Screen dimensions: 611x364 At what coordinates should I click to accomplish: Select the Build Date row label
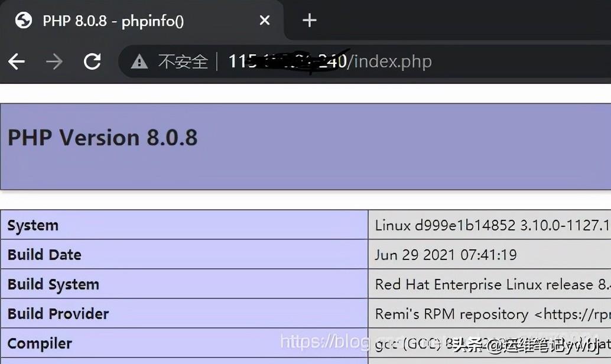point(44,255)
